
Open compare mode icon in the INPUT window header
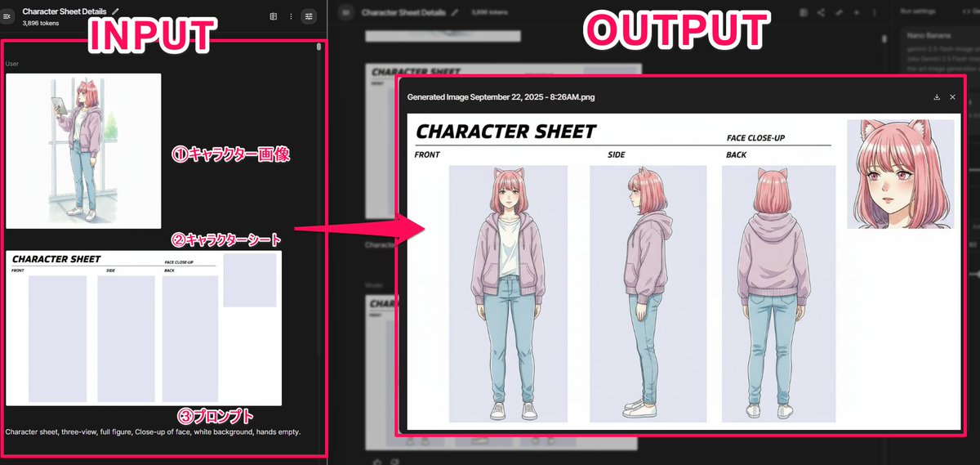pos(274,16)
